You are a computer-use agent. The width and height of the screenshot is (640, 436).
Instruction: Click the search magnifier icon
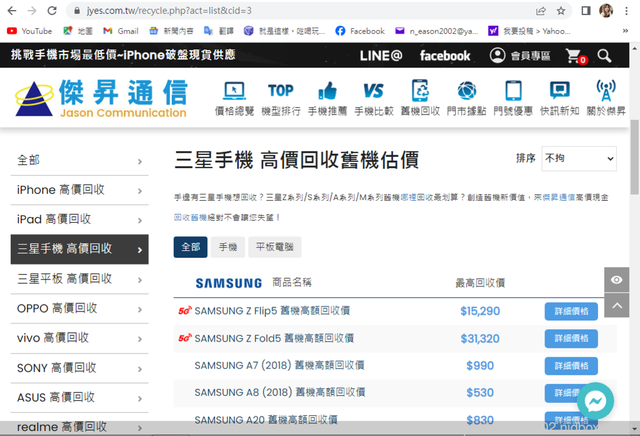(x=604, y=56)
